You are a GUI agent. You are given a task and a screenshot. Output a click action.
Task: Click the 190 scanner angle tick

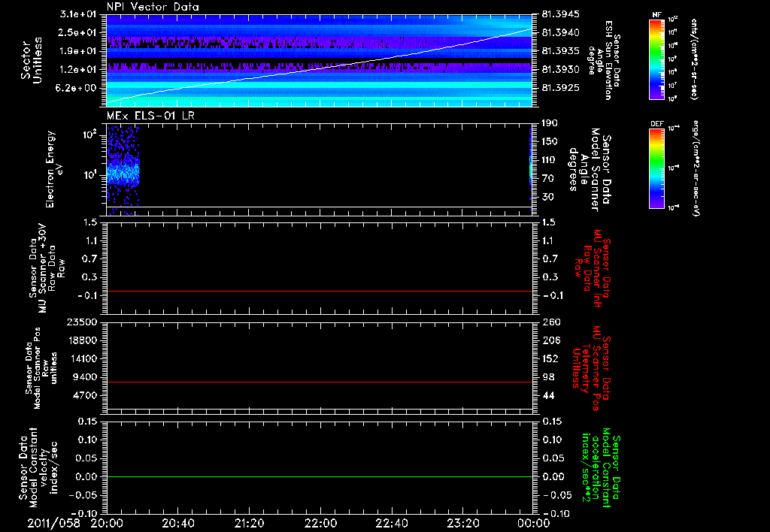click(x=550, y=123)
